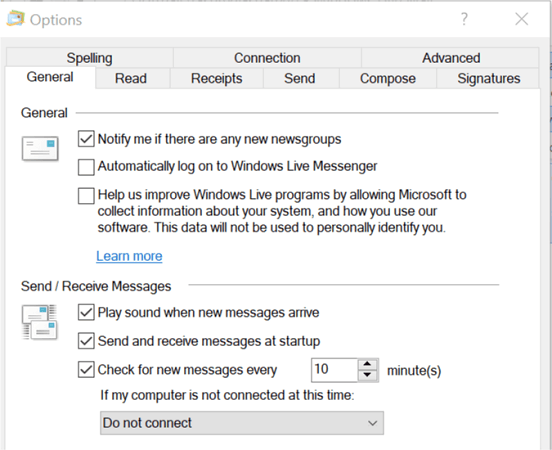Open the Send tab
The height and width of the screenshot is (450, 552).
pos(300,78)
